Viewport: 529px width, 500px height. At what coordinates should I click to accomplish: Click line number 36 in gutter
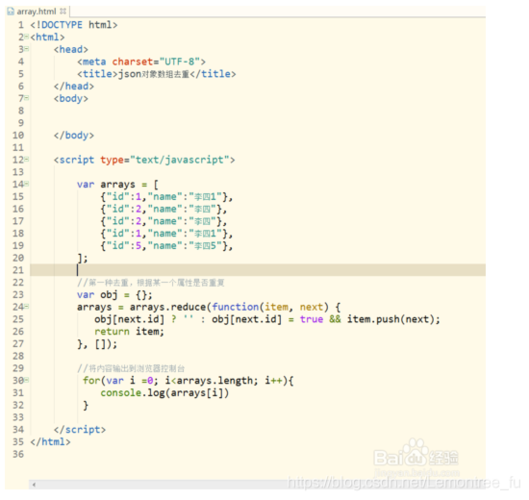click(x=19, y=454)
